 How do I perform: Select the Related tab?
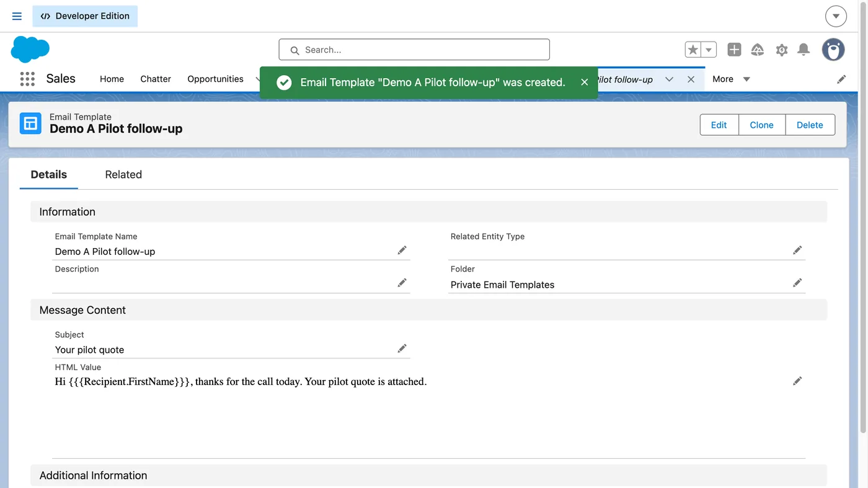point(123,174)
